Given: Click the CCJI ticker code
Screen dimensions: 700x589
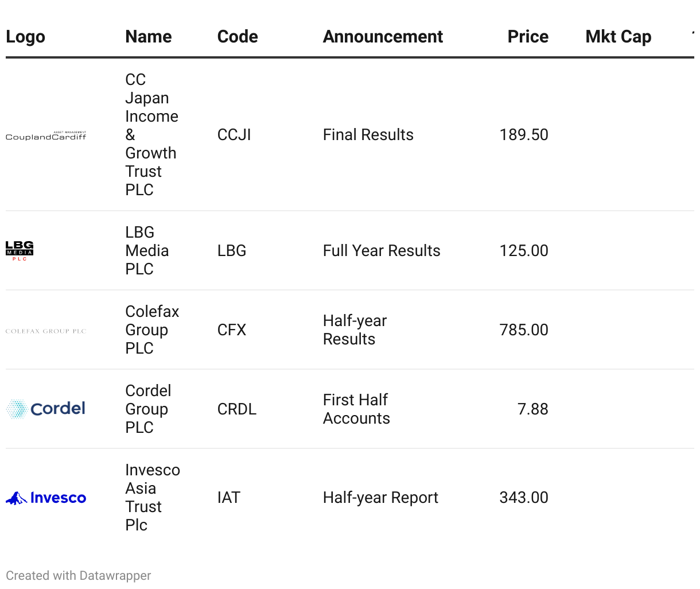Looking at the screenshot, I should (x=234, y=135).
